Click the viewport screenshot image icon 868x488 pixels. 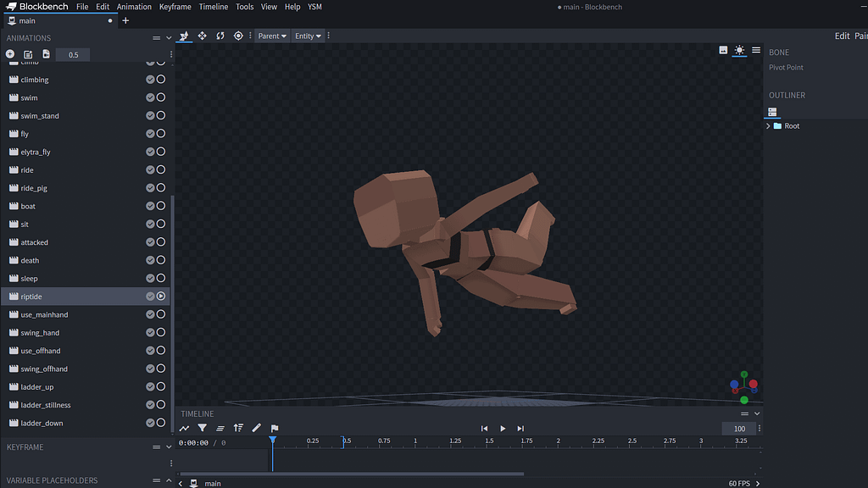coord(723,50)
